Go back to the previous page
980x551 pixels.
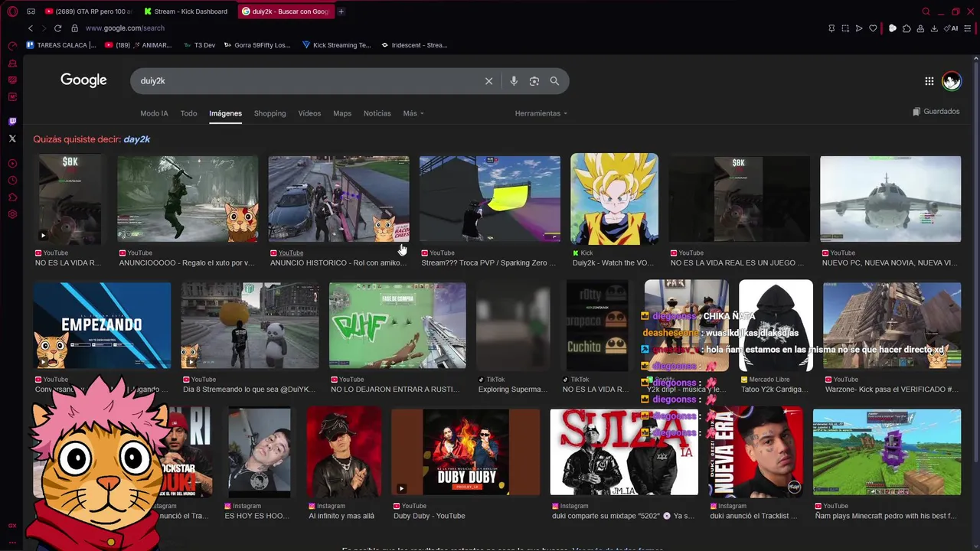[31, 28]
